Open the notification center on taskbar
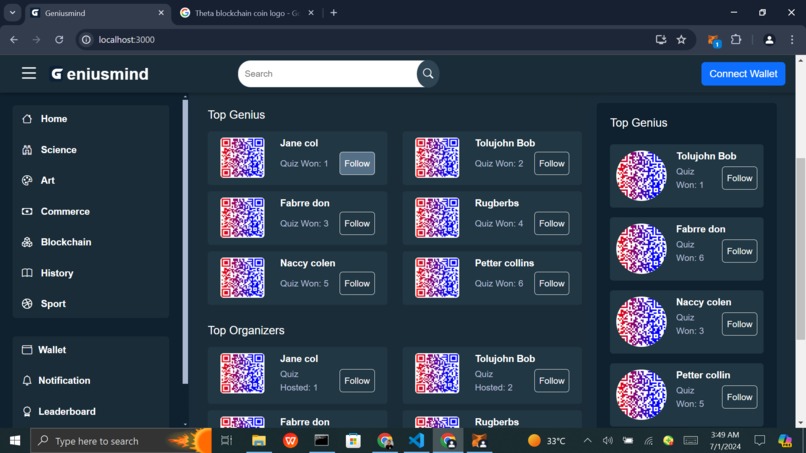 759,441
